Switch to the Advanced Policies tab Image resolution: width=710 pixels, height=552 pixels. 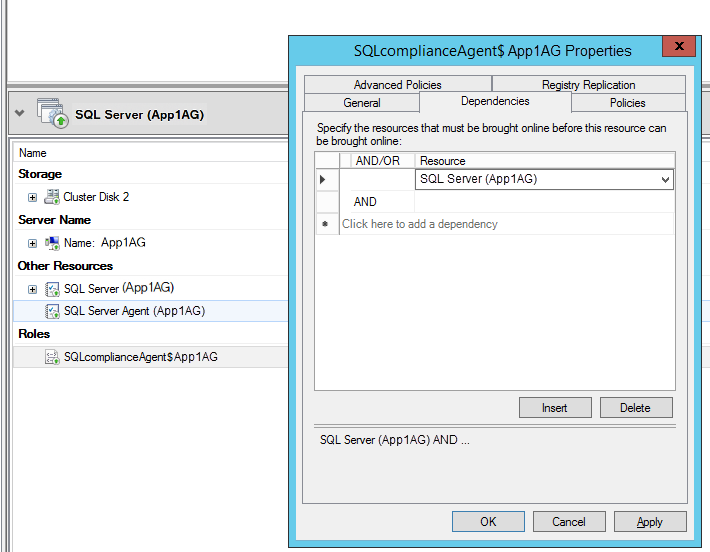click(398, 85)
